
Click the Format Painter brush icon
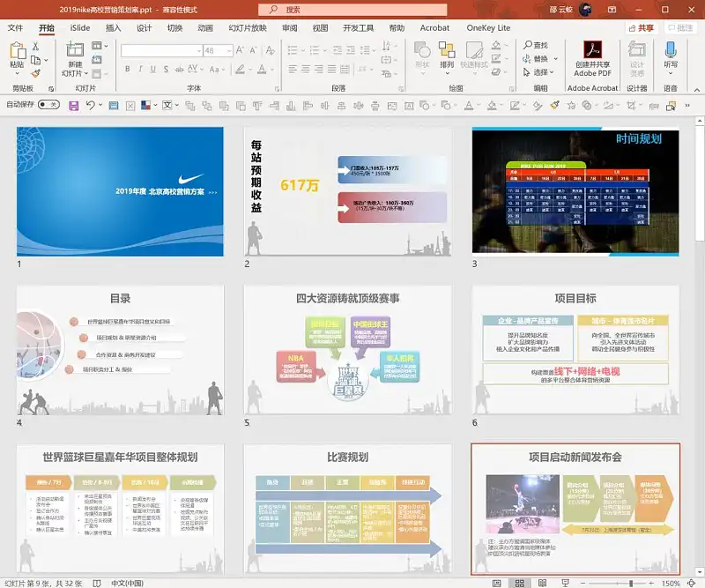pyautogui.click(x=35, y=73)
